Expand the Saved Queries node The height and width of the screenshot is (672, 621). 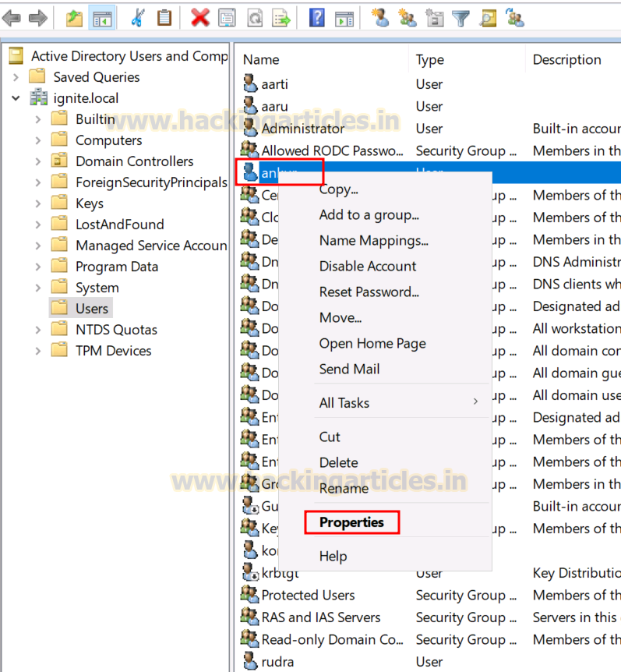[x=16, y=77]
